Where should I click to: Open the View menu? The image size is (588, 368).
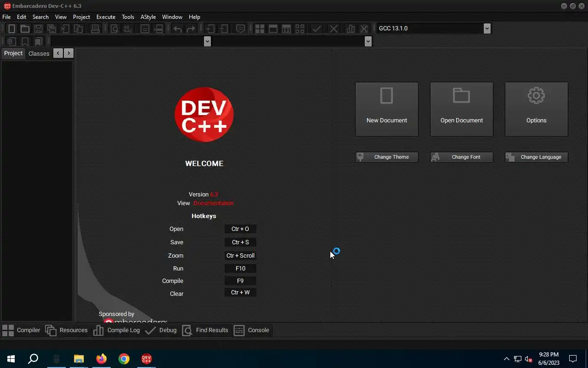tap(61, 17)
